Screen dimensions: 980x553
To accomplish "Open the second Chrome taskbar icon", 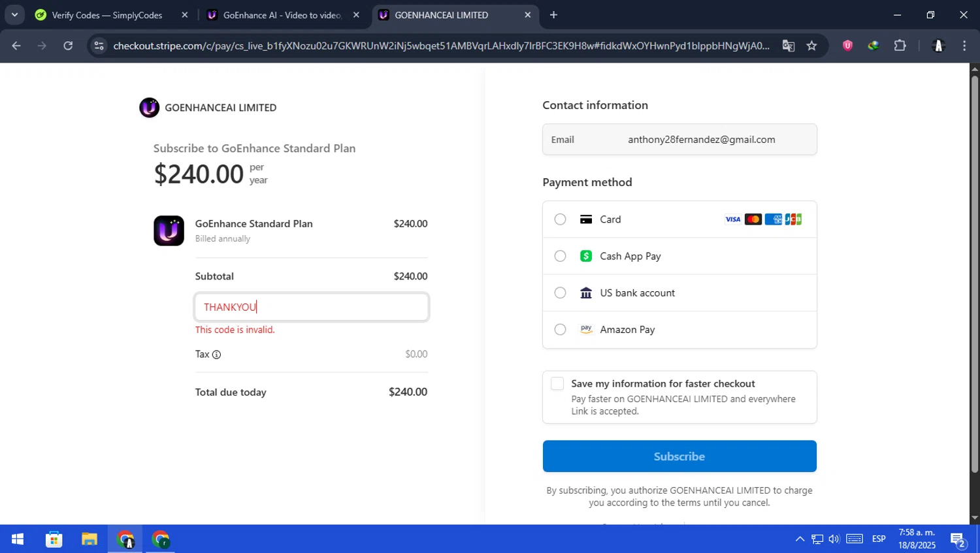I will 161,539.
